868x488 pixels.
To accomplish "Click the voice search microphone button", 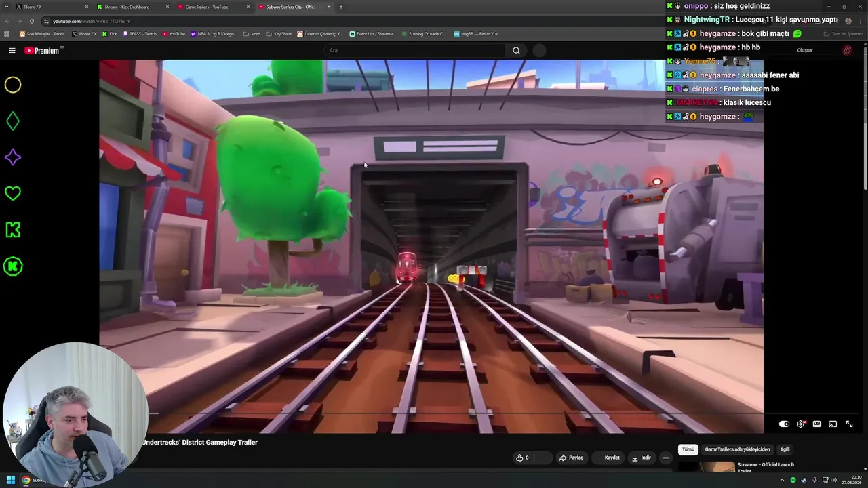I will (x=539, y=50).
